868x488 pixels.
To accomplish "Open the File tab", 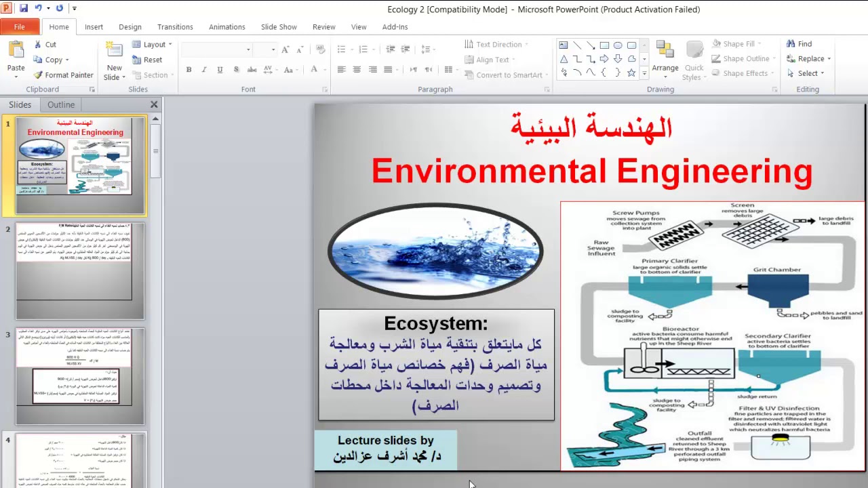I will tap(20, 27).
